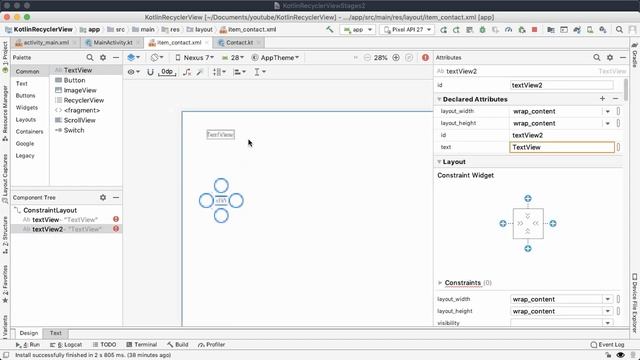Open Palette settings gear
The height and width of the screenshot is (360, 640).
click(103, 58)
